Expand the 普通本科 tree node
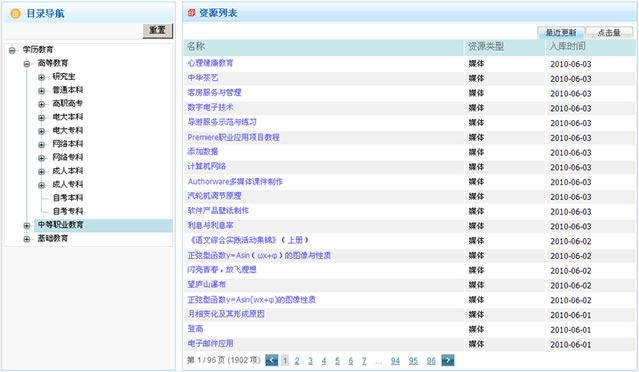The height and width of the screenshot is (372, 639). tap(42, 90)
